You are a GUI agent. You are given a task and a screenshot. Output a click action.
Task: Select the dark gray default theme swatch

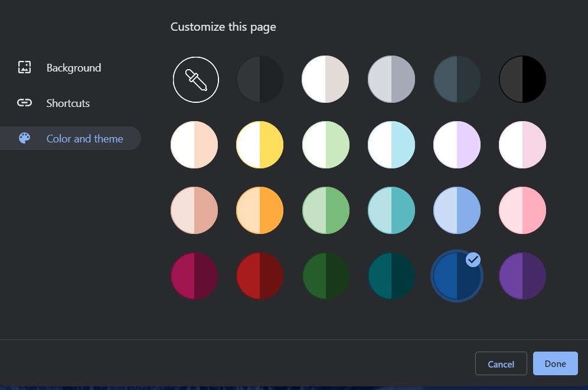(x=260, y=79)
